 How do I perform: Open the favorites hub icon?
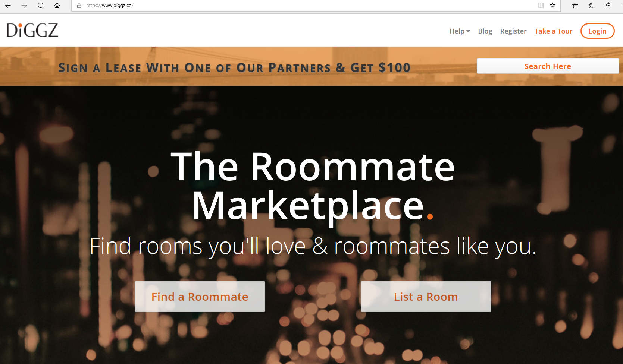point(575,6)
